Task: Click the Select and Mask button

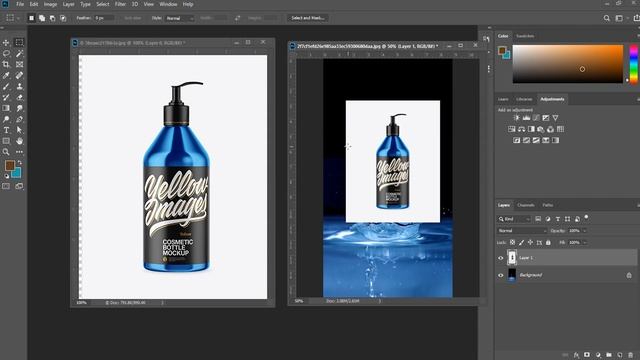Action: pyautogui.click(x=308, y=18)
